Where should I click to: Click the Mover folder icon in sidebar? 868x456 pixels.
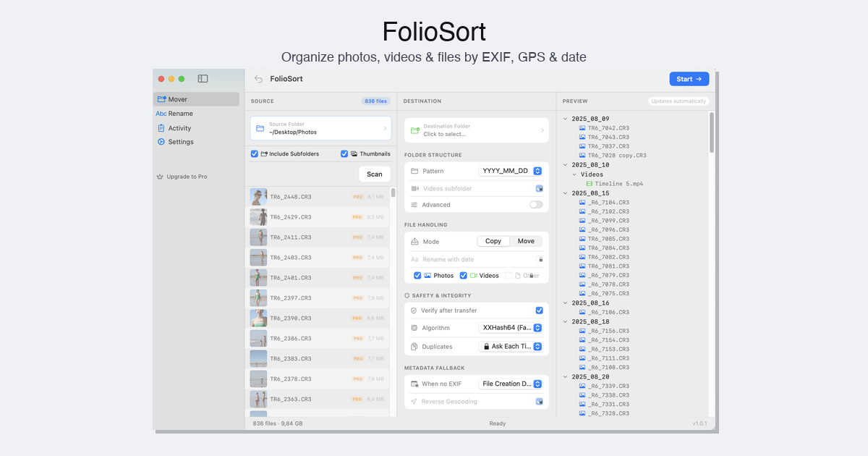click(162, 99)
